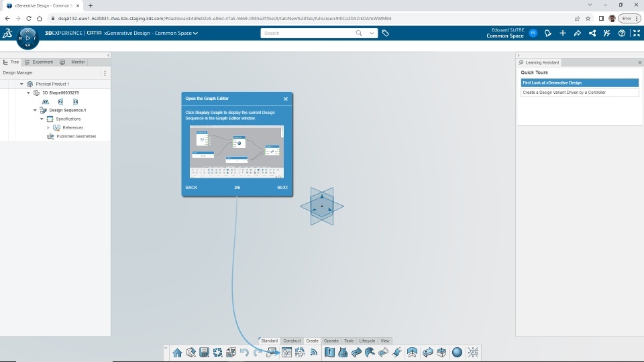Click the rightmost spark-shaped toolbar icon
Image resolution: width=644 pixels, height=362 pixels.
pyautogui.click(x=473, y=352)
